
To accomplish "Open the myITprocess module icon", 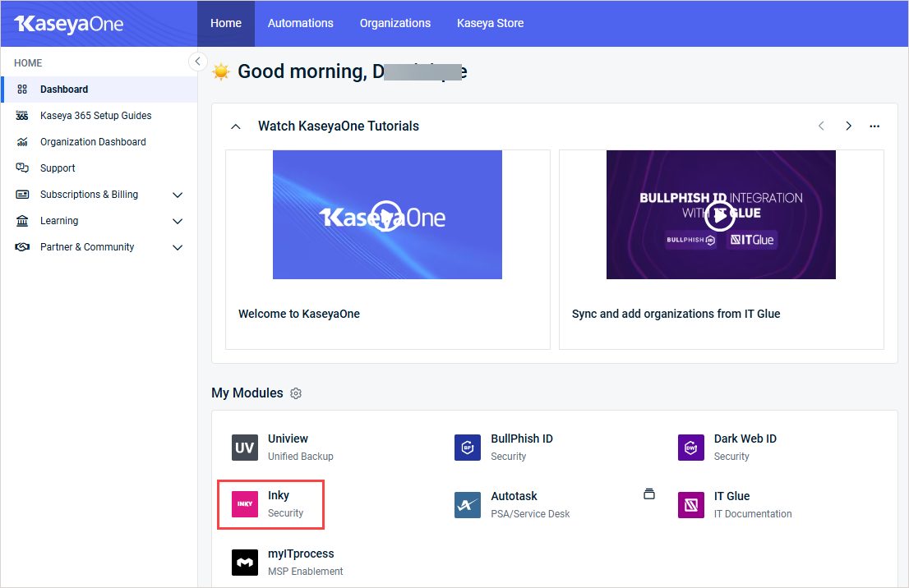I will click(245, 563).
